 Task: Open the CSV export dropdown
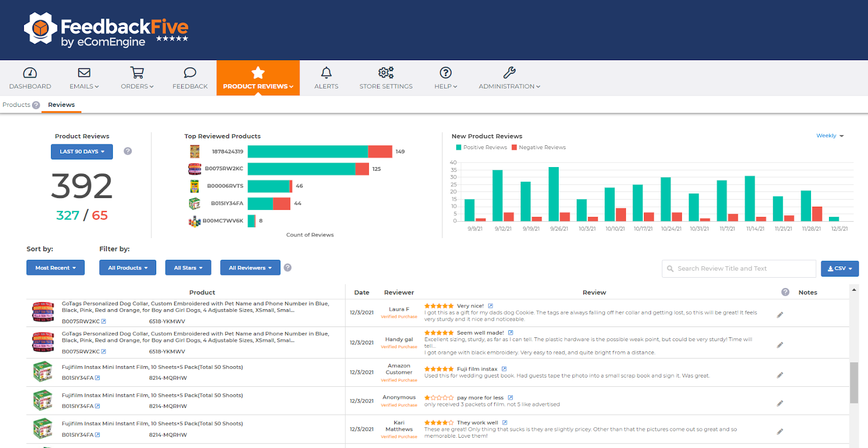click(840, 268)
